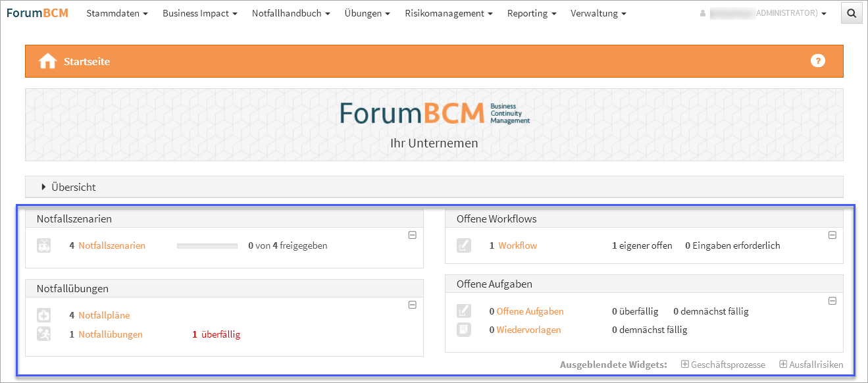Open the Reporting dropdown menu
Viewport: 868px width, 383px height.
(x=532, y=13)
